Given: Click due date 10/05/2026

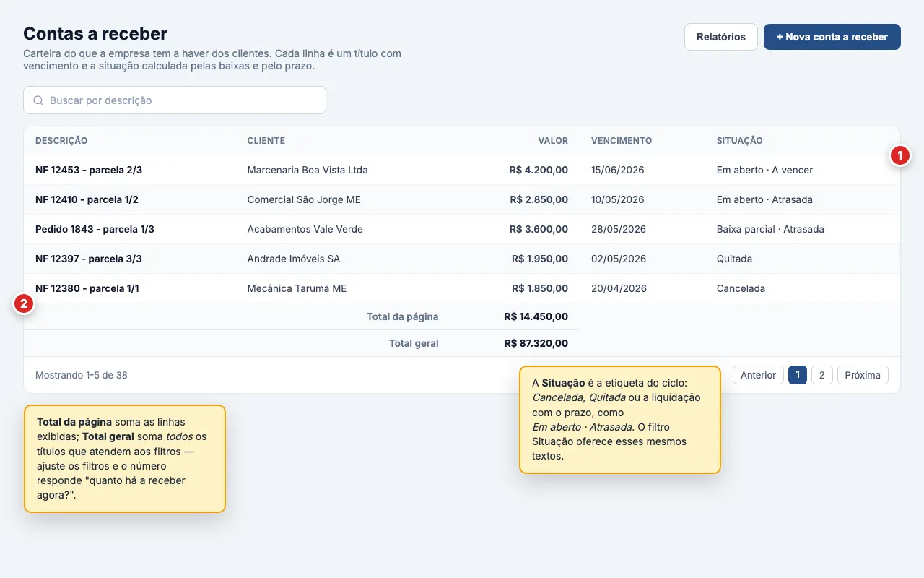Looking at the screenshot, I should [x=618, y=199].
